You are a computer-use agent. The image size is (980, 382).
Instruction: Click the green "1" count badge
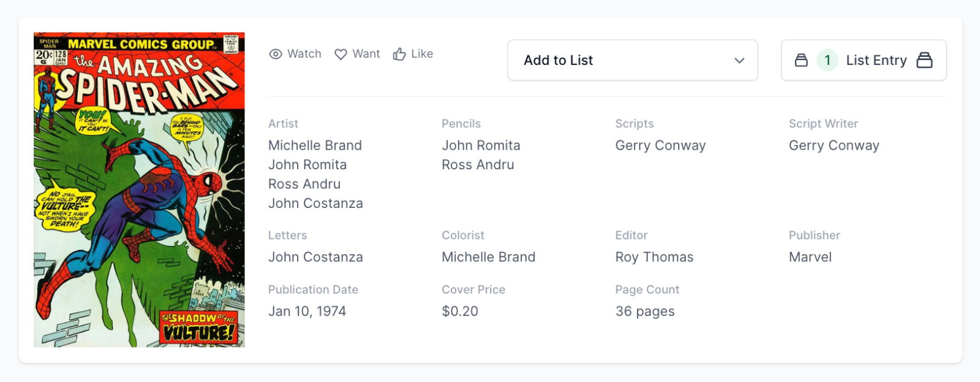[827, 60]
